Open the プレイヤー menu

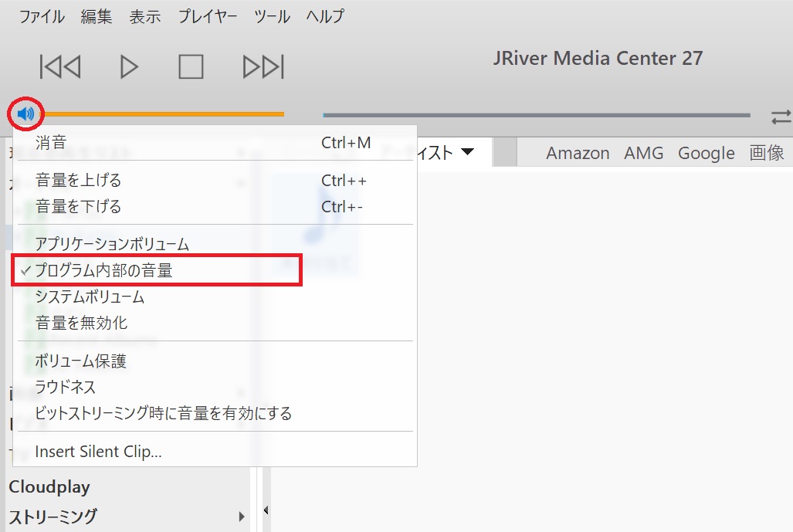click(208, 16)
